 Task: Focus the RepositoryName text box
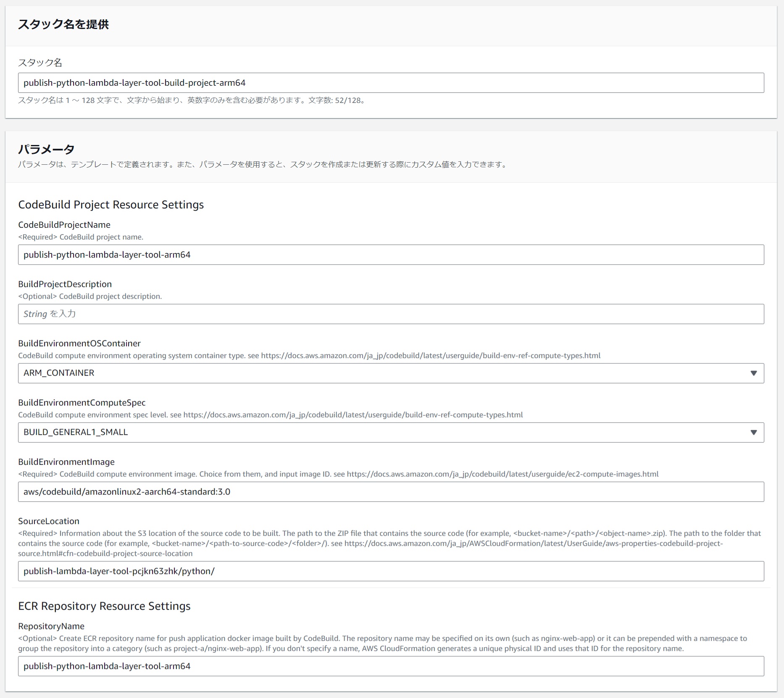click(x=391, y=666)
